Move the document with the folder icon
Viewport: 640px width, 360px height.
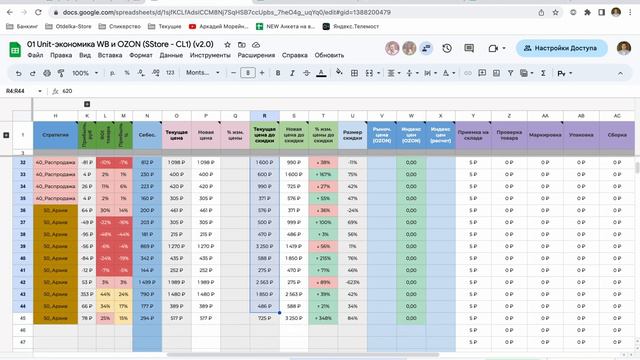pyautogui.click(x=242, y=44)
